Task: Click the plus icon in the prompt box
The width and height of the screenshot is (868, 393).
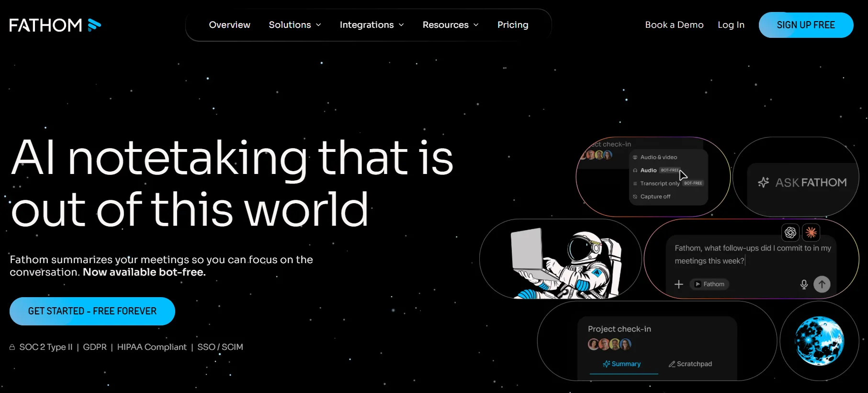Action: [679, 284]
